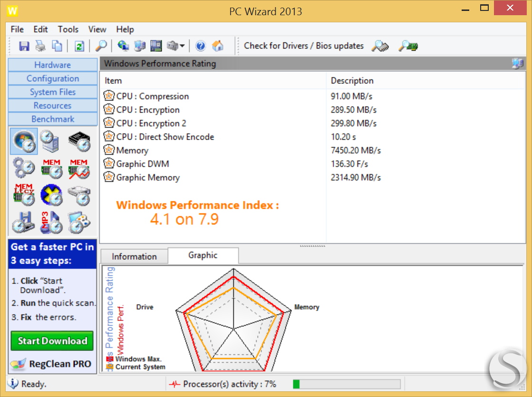The image size is (532, 397).
Task: Open the View menu
Action: 97,29
